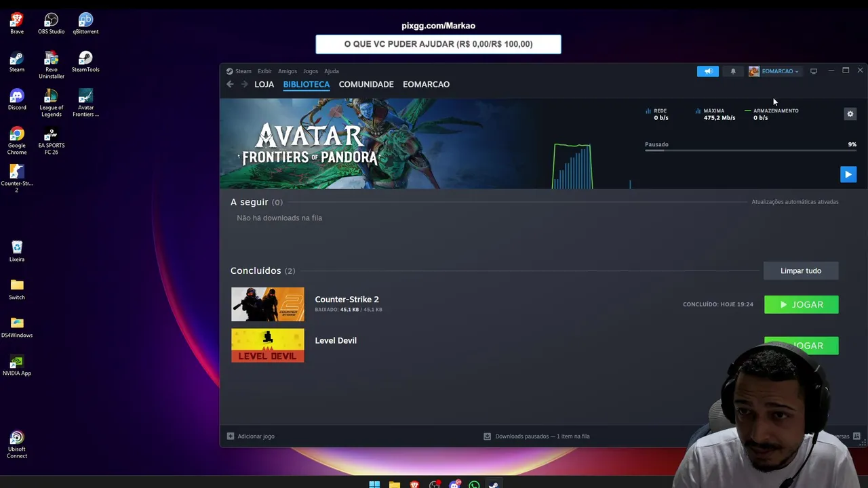The image size is (868, 488).
Task: Go forward with the right arrow
Action: [244, 84]
